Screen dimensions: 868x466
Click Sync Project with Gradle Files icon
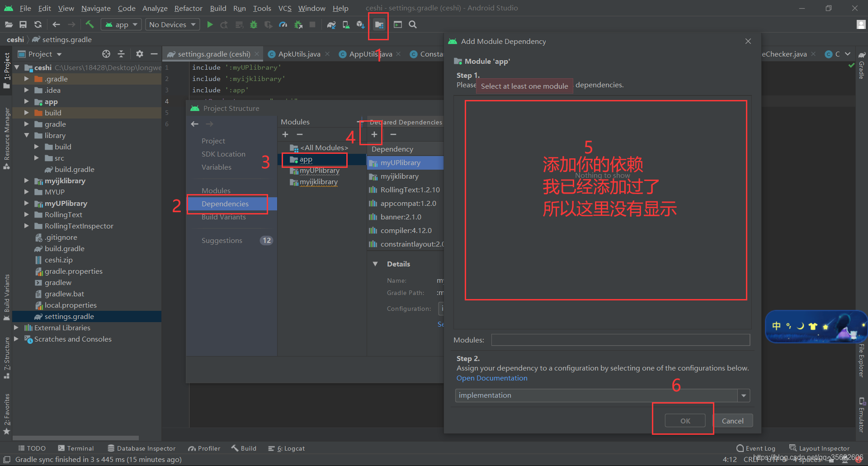pyautogui.click(x=331, y=25)
